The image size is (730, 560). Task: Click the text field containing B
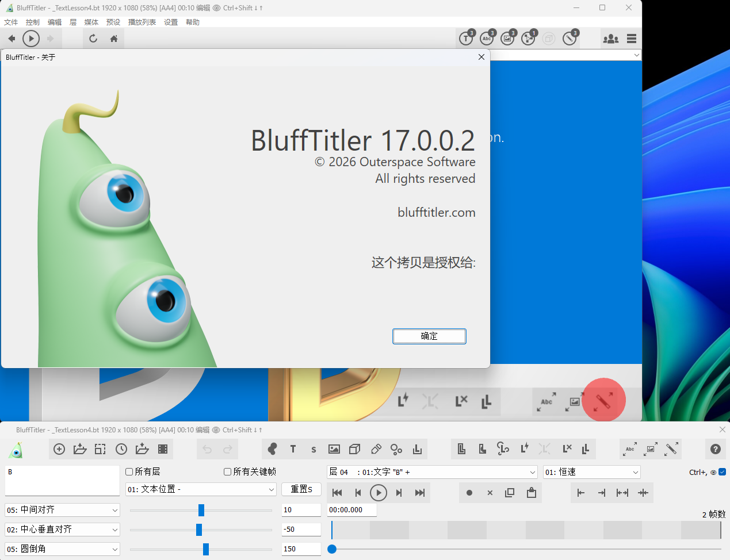pos(62,481)
